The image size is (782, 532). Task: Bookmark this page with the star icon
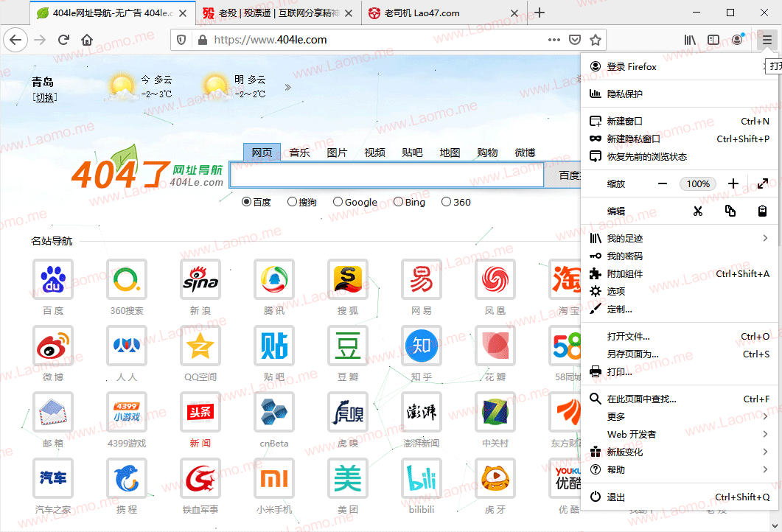tap(595, 40)
